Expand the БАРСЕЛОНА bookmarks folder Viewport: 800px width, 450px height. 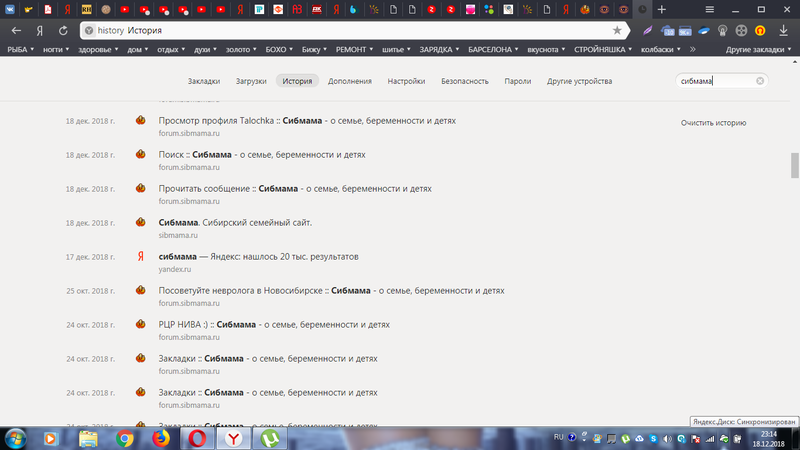[x=493, y=49]
